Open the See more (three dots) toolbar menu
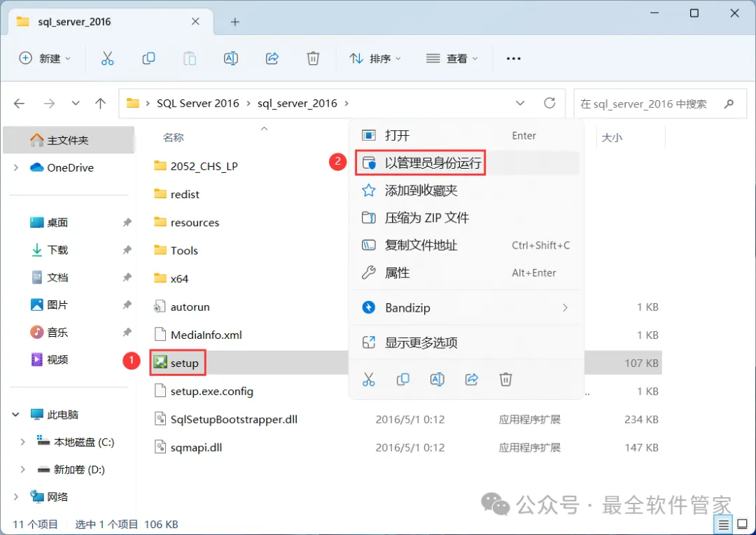The width and height of the screenshot is (756, 535). 514,58
